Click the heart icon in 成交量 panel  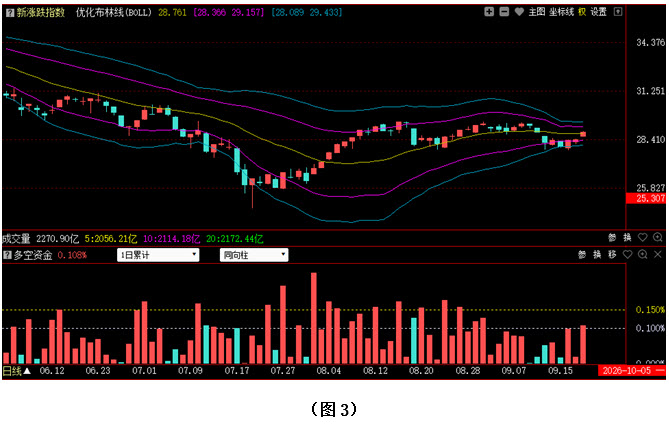pos(643,238)
